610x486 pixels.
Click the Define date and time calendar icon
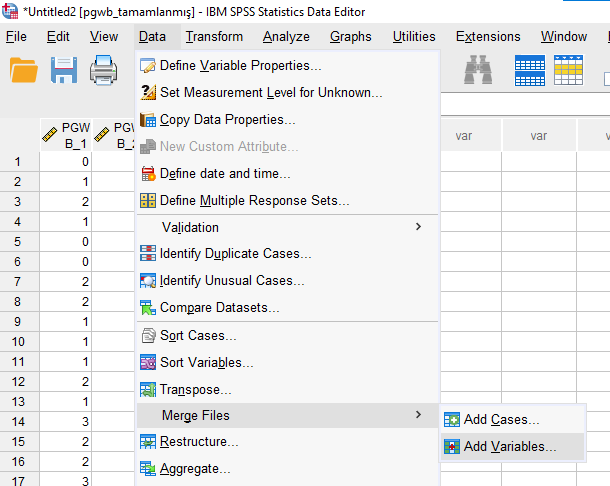tap(148, 174)
